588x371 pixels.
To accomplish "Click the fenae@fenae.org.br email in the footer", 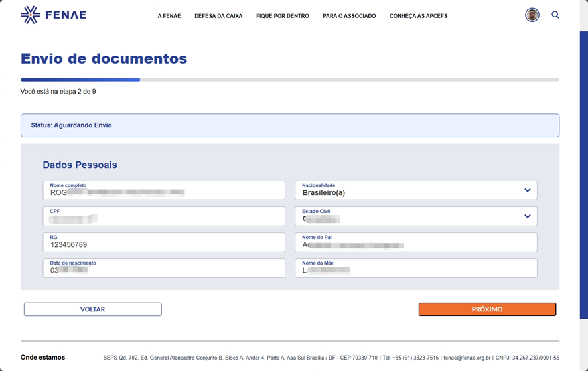I will (468, 358).
